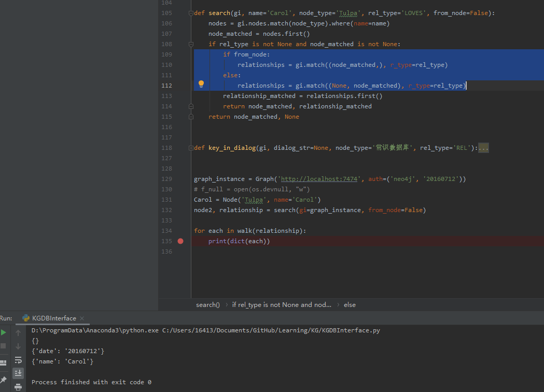Collapse the if block on line 108
Screen dimensions: 544x392
[x=190, y=44]
